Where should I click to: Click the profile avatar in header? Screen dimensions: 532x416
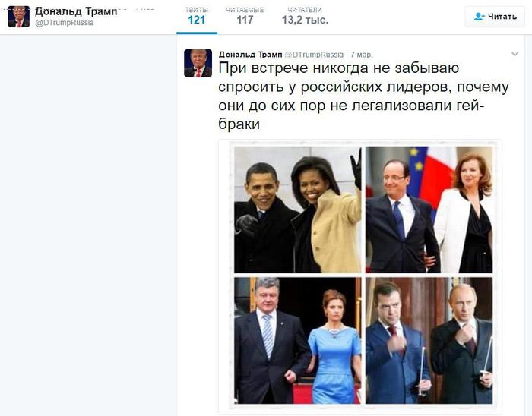19,16
